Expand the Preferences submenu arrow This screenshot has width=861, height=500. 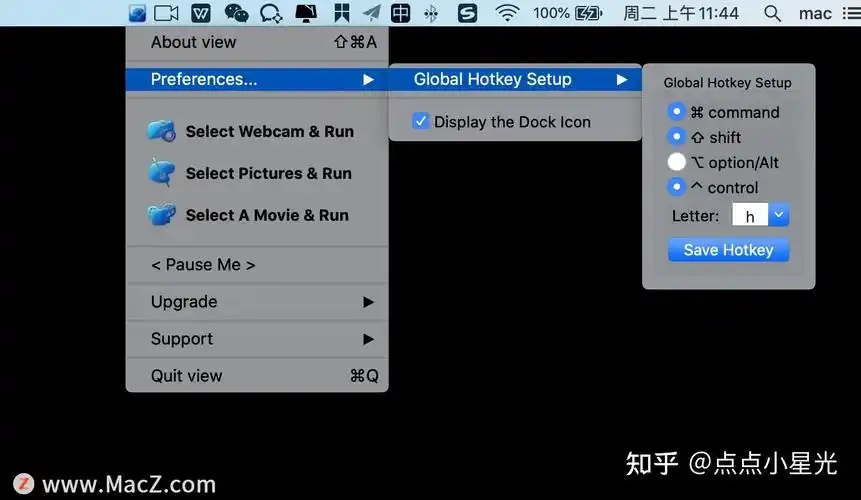click(x=368, y=80)
